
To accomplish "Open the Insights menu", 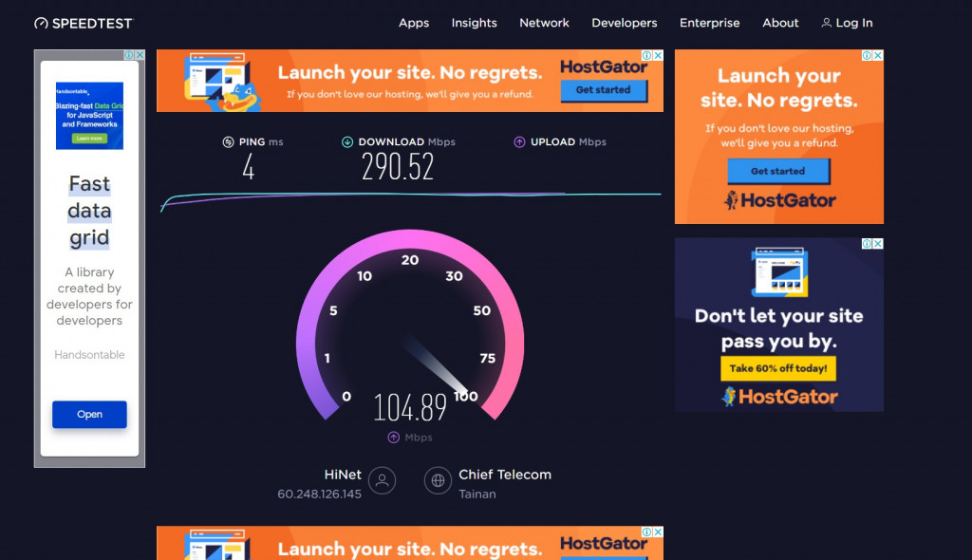I will [x=475, y=23].
